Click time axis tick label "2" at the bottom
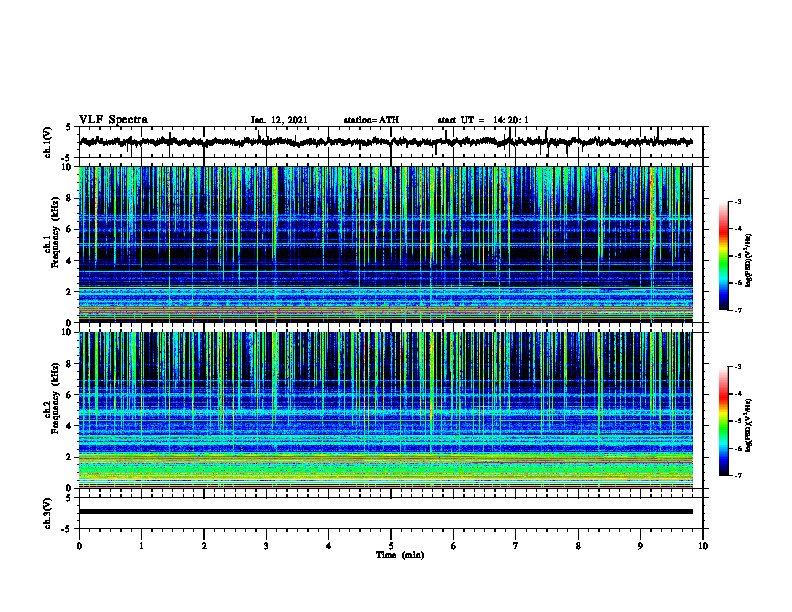 (204, 546)
